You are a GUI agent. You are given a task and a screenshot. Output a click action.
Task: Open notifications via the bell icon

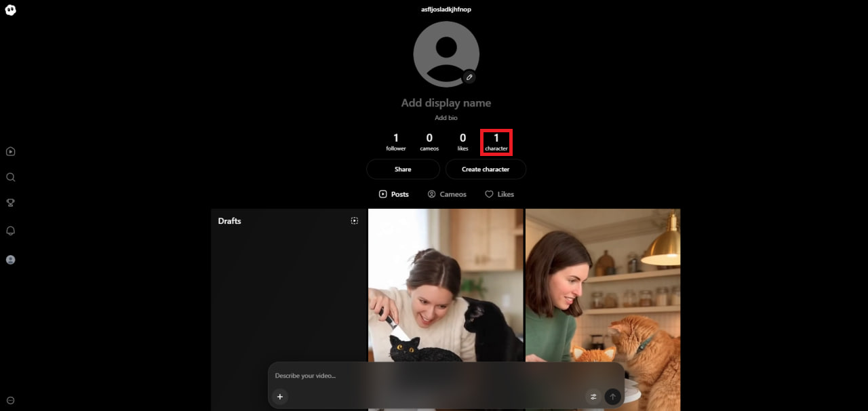tap(10, 231)
